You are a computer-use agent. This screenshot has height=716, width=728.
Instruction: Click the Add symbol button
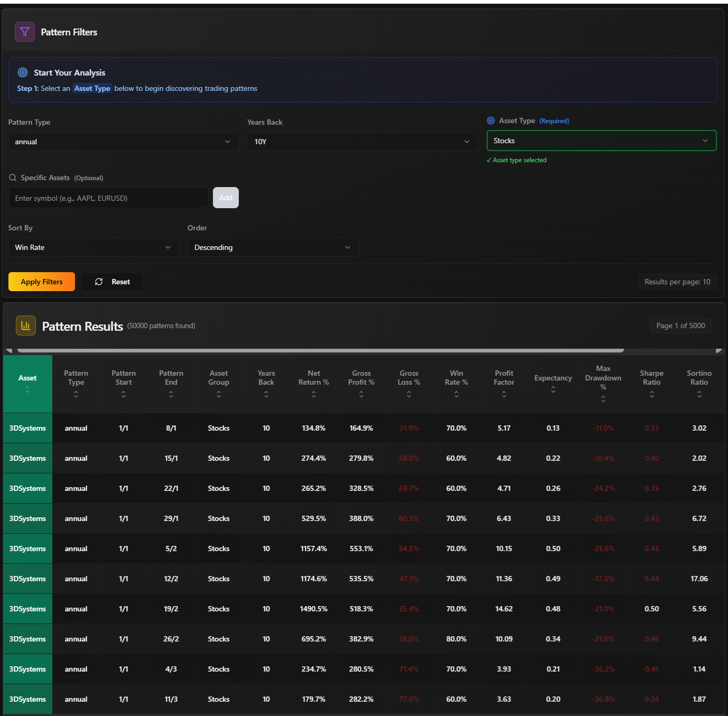point(226,198)
